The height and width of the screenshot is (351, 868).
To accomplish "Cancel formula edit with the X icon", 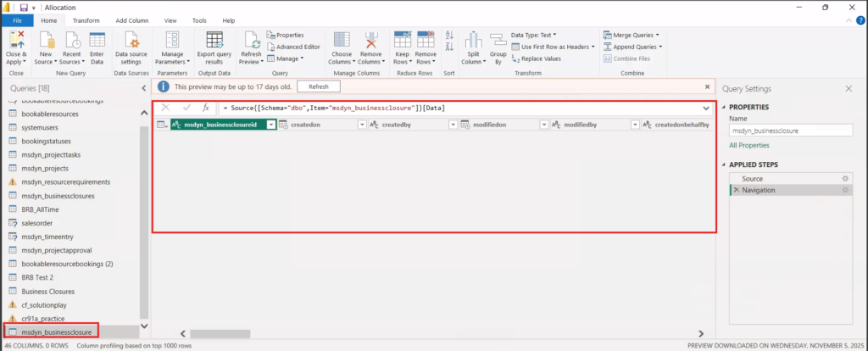I will (165, 108).
